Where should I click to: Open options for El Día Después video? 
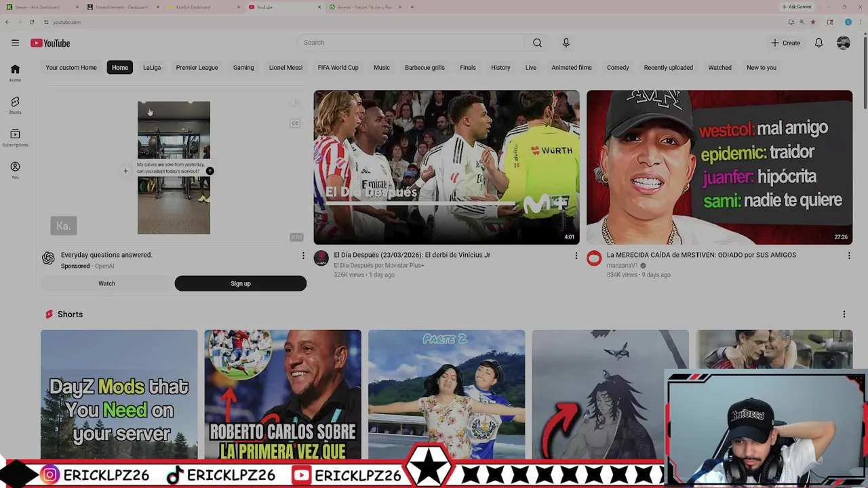coord(576,256)
